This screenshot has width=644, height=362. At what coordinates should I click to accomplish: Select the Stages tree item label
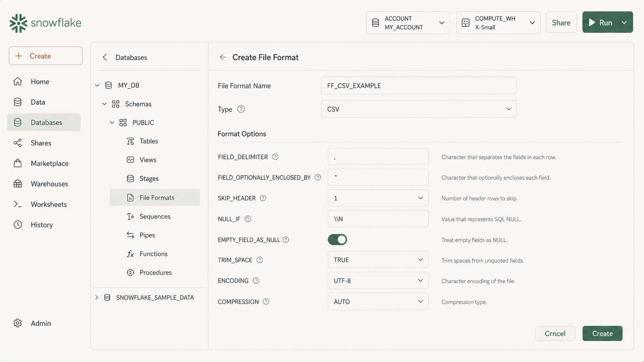pos(149,178)
